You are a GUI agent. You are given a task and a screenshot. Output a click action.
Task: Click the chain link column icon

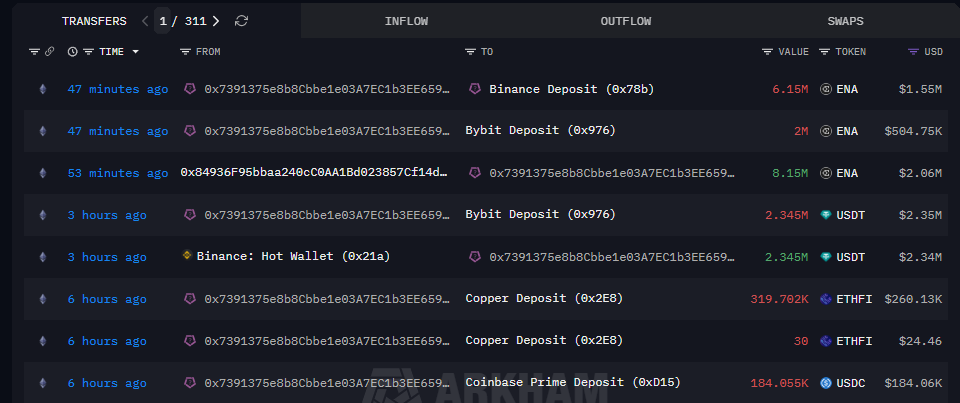click(x=49, y=51)
